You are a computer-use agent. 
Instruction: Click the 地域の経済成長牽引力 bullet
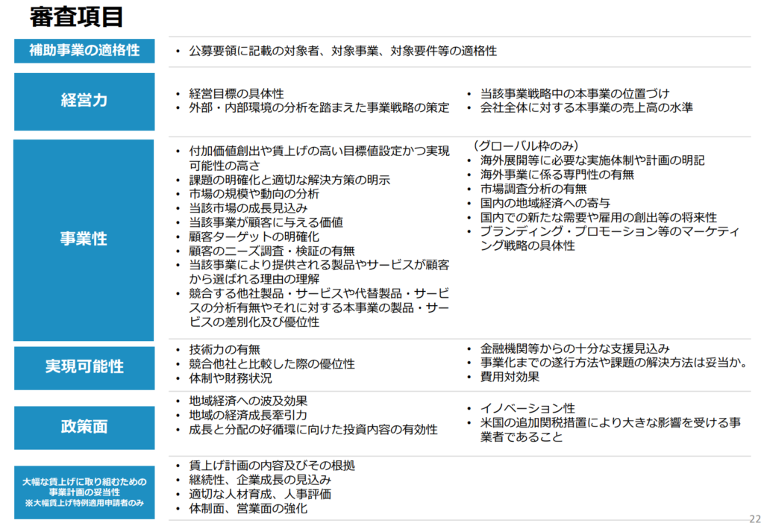(x=248, y=415)
